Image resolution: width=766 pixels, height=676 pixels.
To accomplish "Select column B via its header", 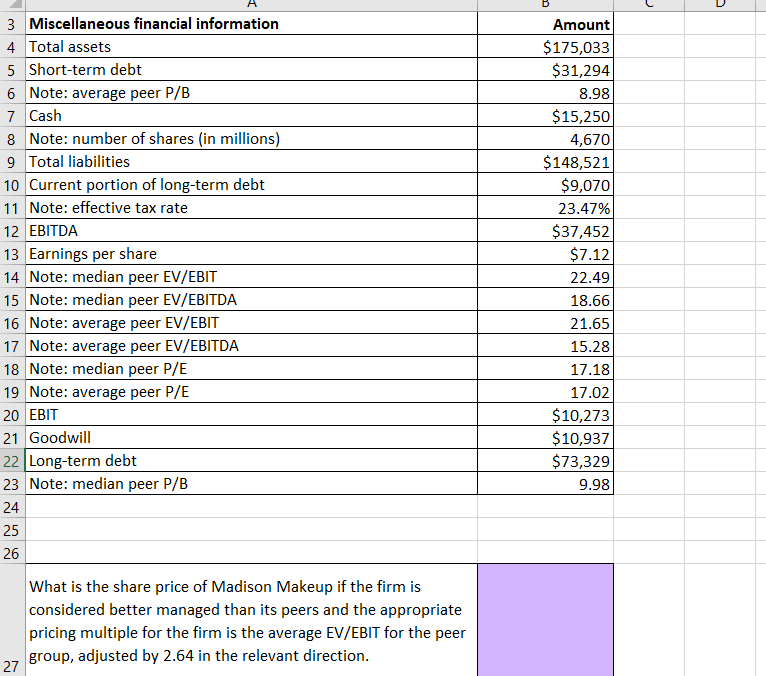I will coord(545,5).
